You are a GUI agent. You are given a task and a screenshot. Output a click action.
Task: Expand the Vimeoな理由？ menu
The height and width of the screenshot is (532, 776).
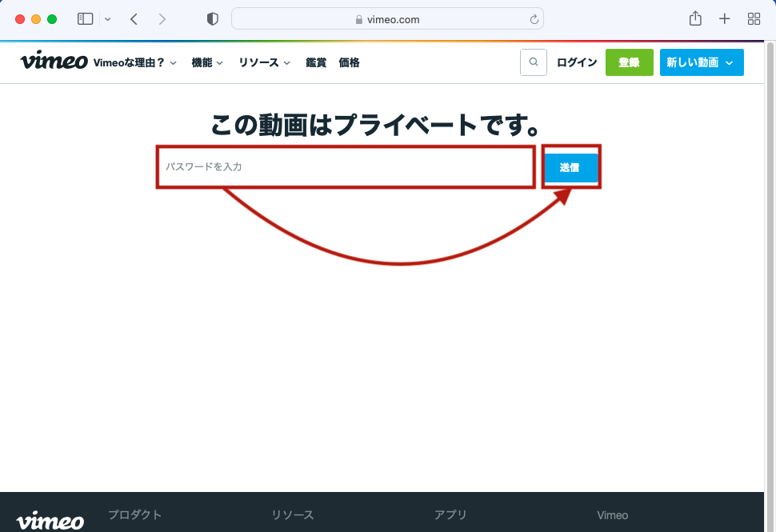coord(134,63)
